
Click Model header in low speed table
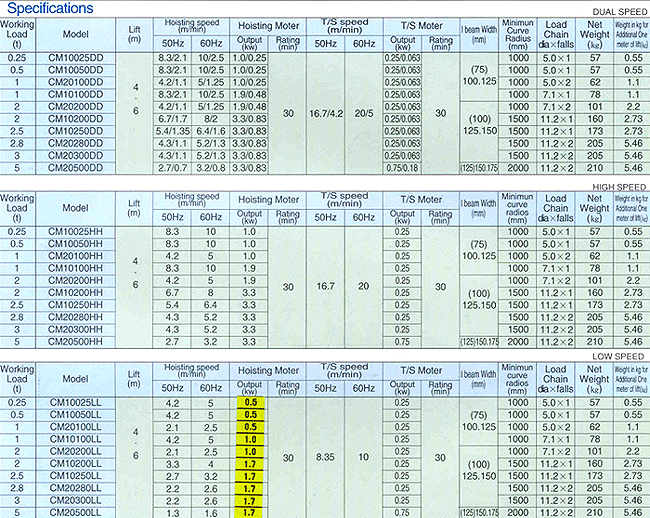[x=75, y=379]
